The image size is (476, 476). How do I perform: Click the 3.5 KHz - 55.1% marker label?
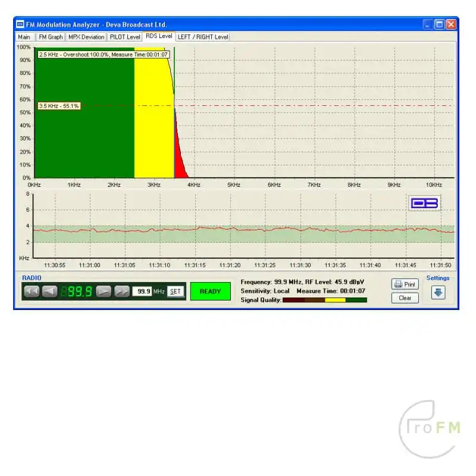(x=59, y=106)
